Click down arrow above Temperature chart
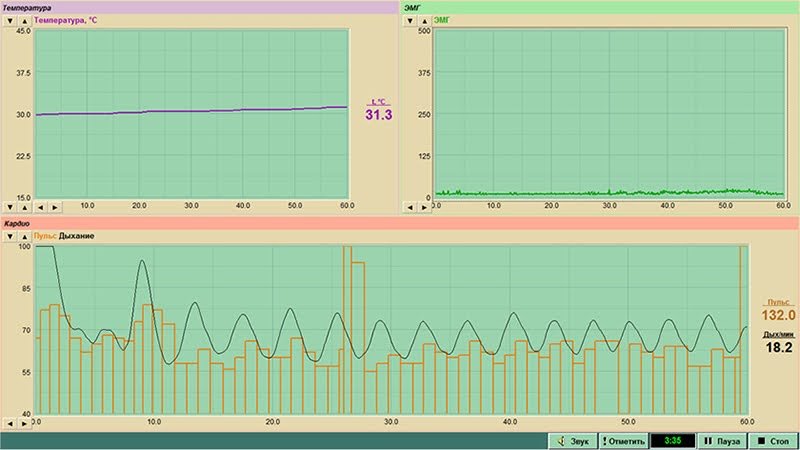 tap(10, 21)
